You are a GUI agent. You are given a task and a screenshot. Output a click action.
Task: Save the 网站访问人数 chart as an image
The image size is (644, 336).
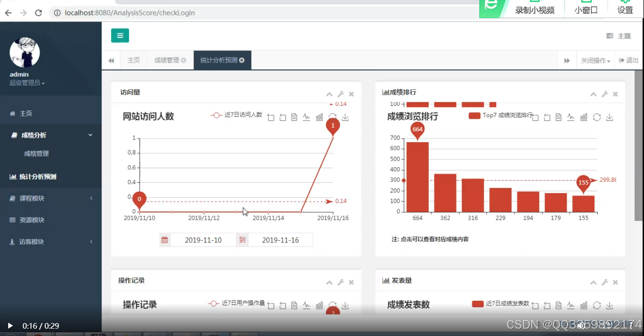pyautogui.click(x=345, y=117)
